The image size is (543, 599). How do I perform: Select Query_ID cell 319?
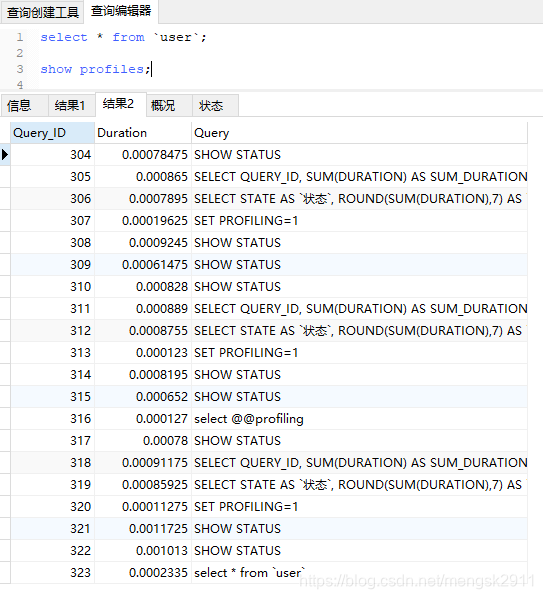(52, 485)
